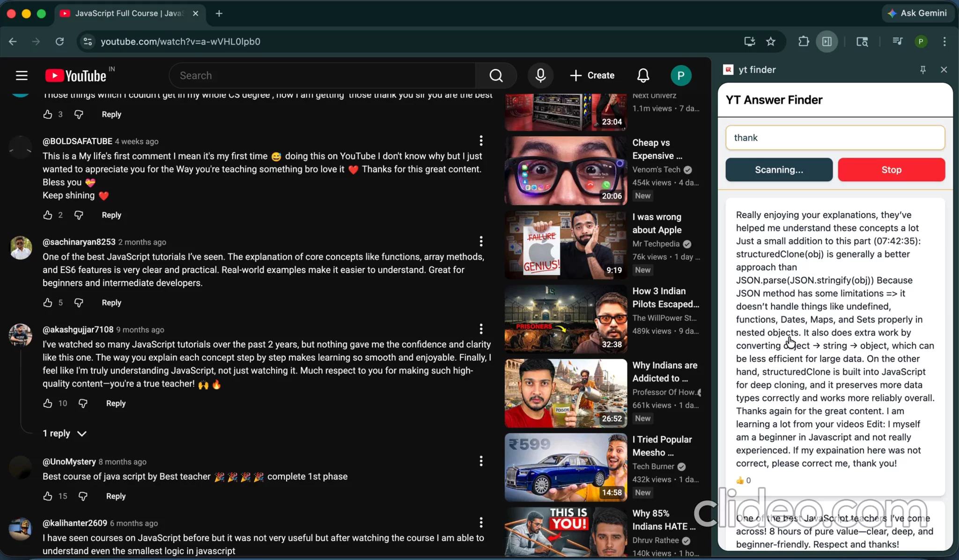
Task: Open the How 3 Indian Pilots Escaped thumbnail
Action: pos(566,319)
